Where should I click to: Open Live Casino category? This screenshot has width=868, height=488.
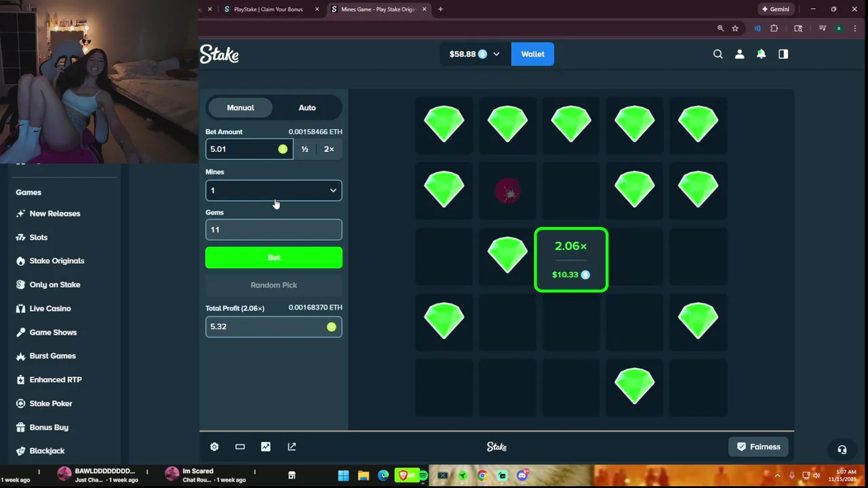(x=50, y=308)
